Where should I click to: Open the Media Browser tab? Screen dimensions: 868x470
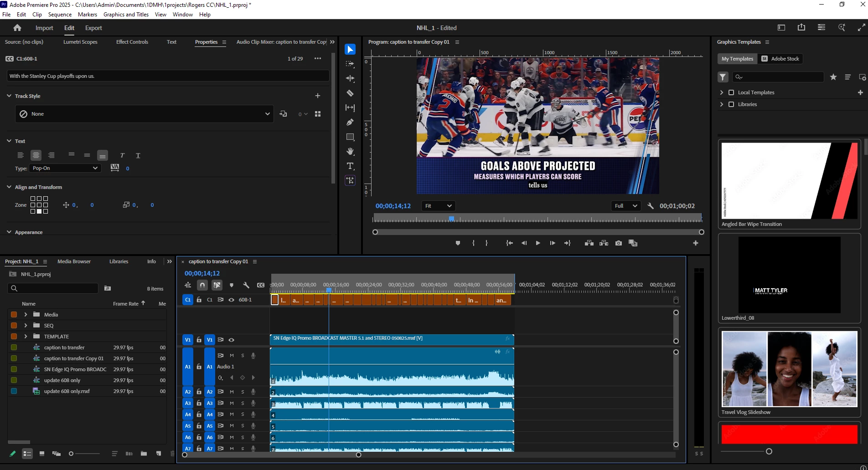tap(74, 261)
